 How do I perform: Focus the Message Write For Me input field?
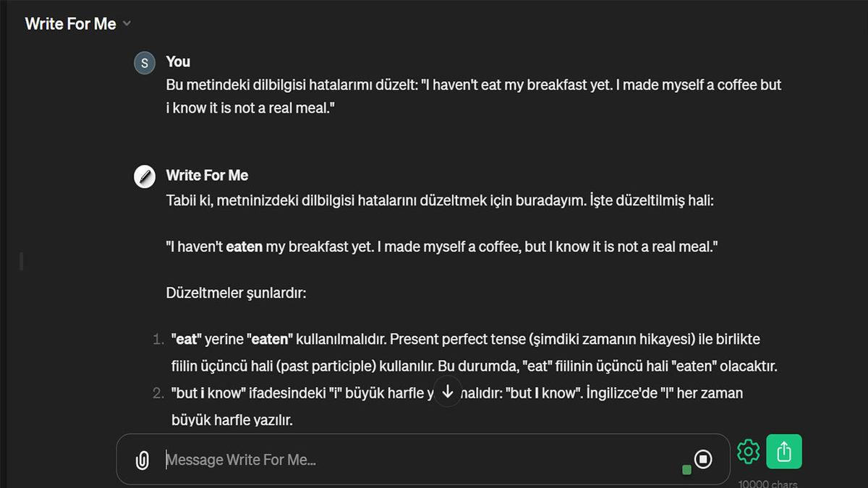tap(420, 460)
